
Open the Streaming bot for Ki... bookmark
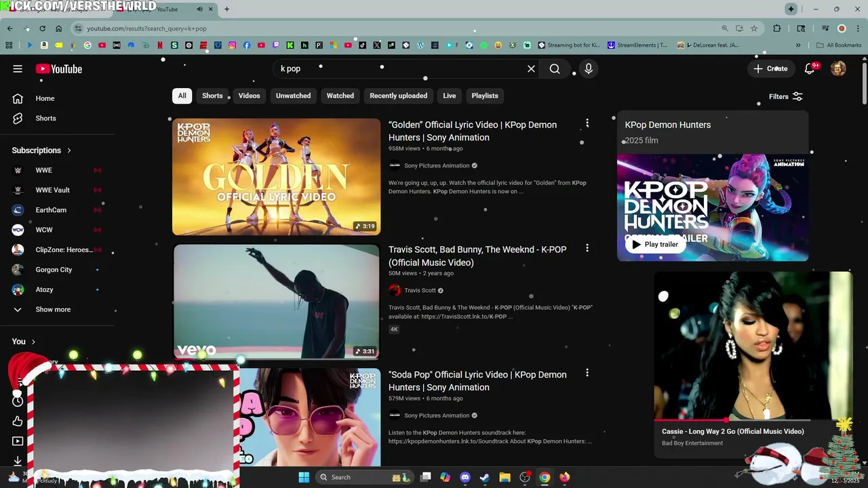click(569, 45)
